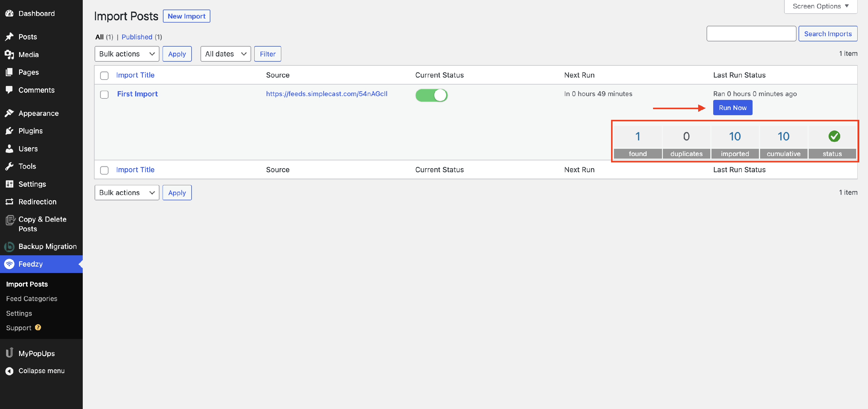Image resolution: width=868 pixels, height=409 pixels.
Task: Tick the select-all checkbox in header
Action: (x=104, y=76)
